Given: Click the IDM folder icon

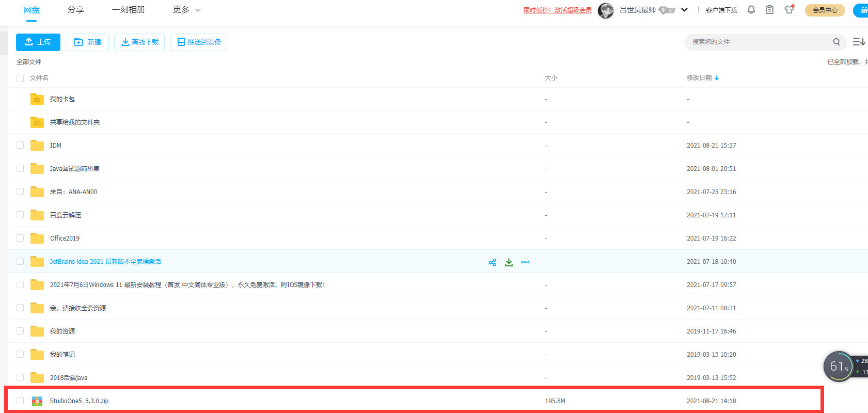Looking at the screenshot, I should tap(37, 145).
